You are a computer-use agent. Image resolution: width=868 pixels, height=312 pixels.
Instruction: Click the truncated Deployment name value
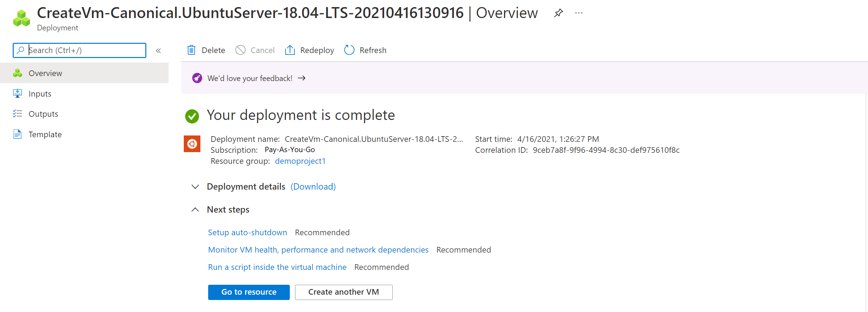pyautogui.click(x=374, y=139)
